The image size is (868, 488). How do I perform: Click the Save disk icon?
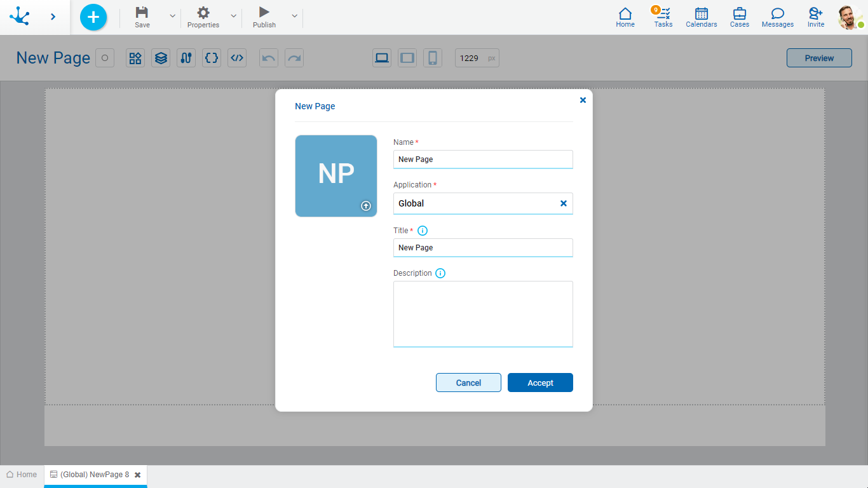click(x=142, y=12)
